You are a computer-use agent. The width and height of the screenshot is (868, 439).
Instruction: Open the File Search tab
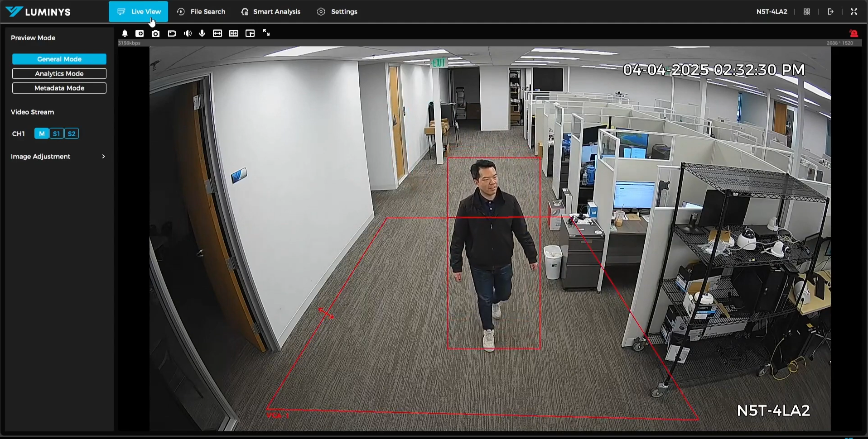click(201, 12)
